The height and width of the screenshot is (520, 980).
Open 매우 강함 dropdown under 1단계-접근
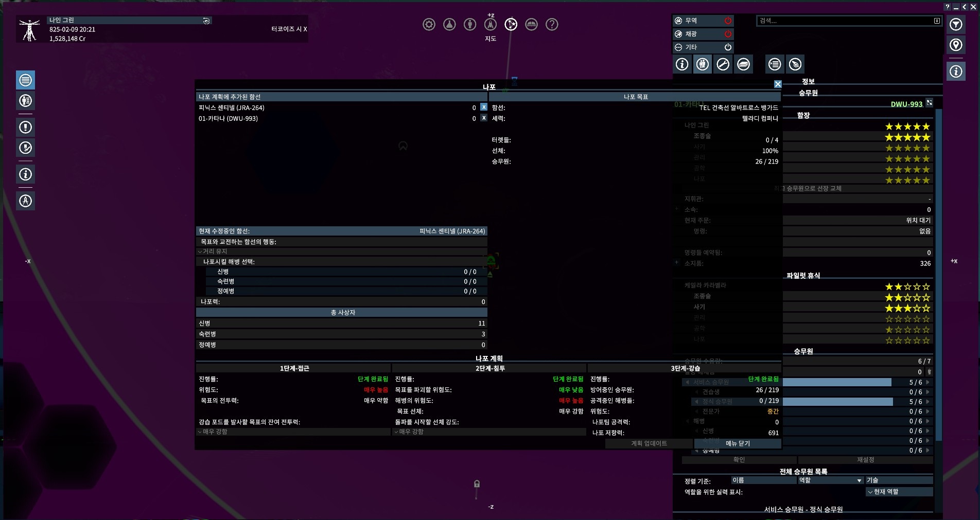point(294,432)
